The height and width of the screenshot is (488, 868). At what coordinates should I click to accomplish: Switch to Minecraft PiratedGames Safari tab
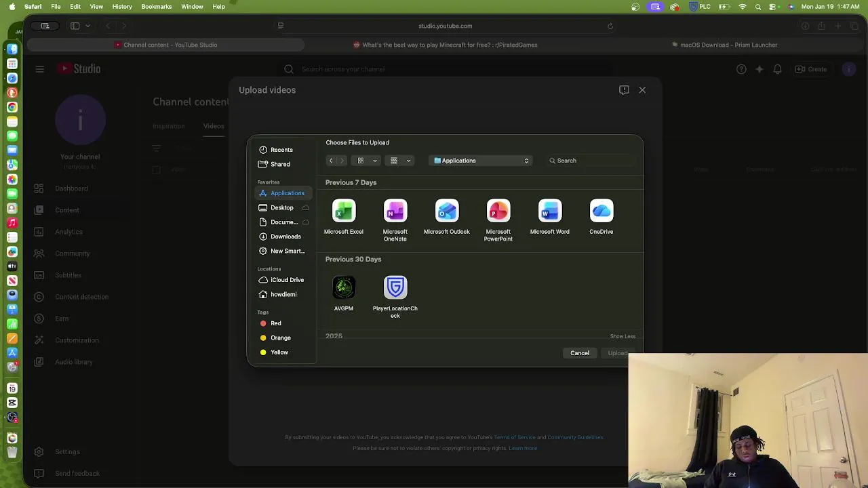446,45
